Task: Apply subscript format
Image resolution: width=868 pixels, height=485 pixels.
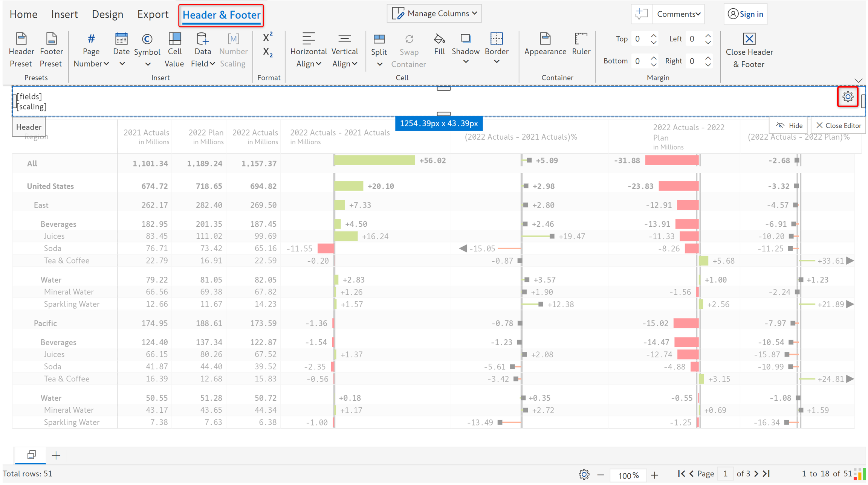Action: pos(268,52)
